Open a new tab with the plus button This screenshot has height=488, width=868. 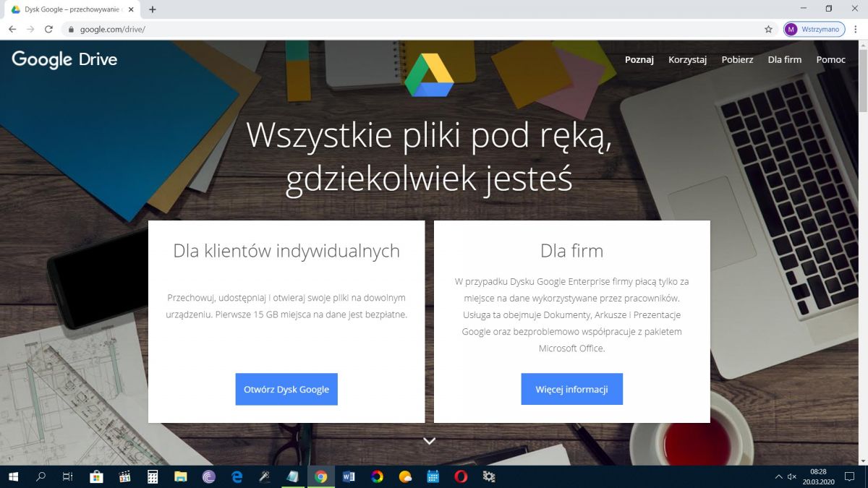[x=152, y=9]
